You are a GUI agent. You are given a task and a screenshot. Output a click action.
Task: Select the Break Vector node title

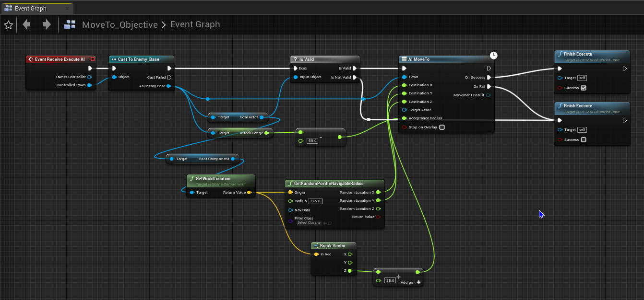333,246
